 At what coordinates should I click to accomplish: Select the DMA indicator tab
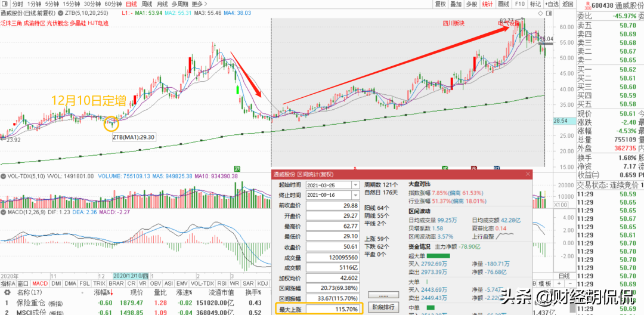tap(70, 283)
